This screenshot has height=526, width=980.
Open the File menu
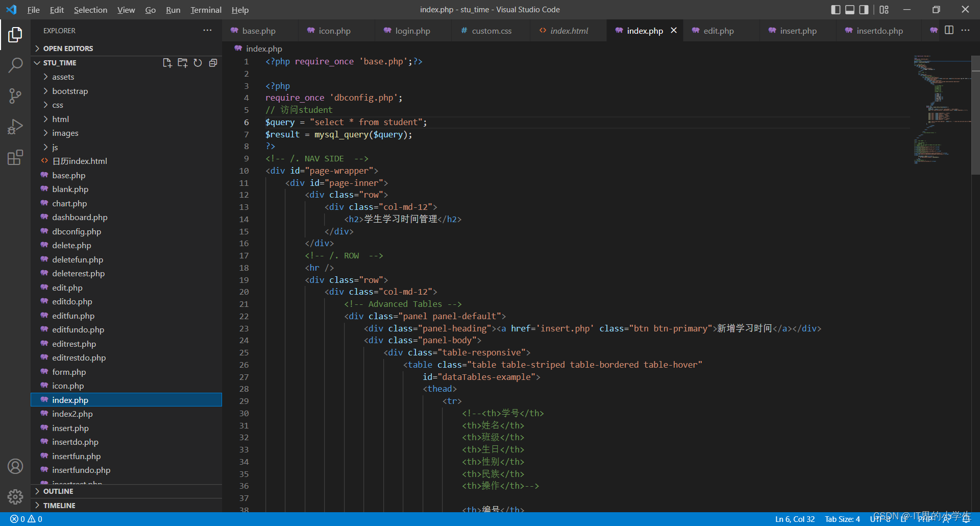coord(33,10)
